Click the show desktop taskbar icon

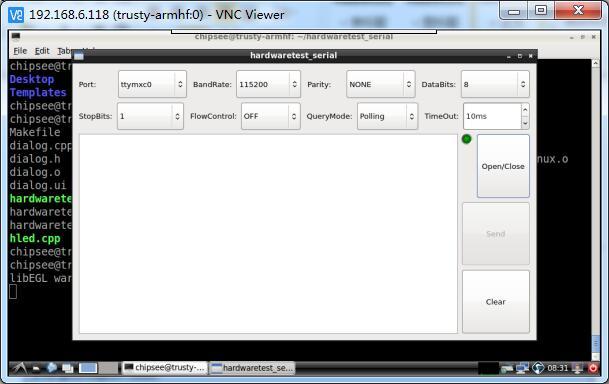tap(68, 368)
